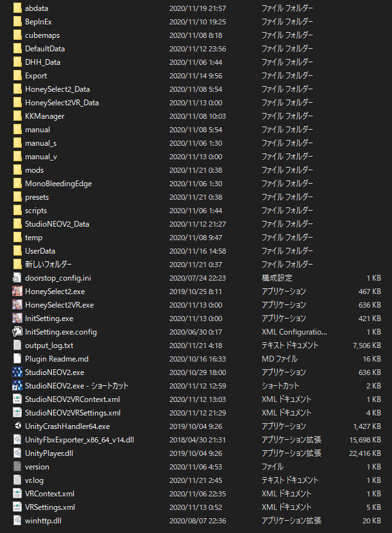
Task: Click the 構成設定 type cell
Action: coord(277,278)
